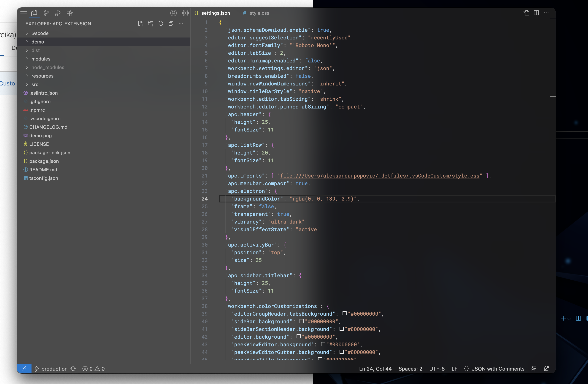588x384 pixels.
Task: Click the New Folder icon in Explorer
Action: (151, 23)
